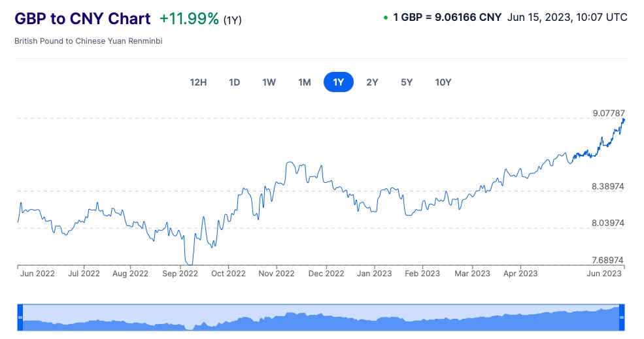This screenshot has width=644, height=339.
Task: Click the active 1Y range button
Action: pyautogui.click(x=338, y=82)
